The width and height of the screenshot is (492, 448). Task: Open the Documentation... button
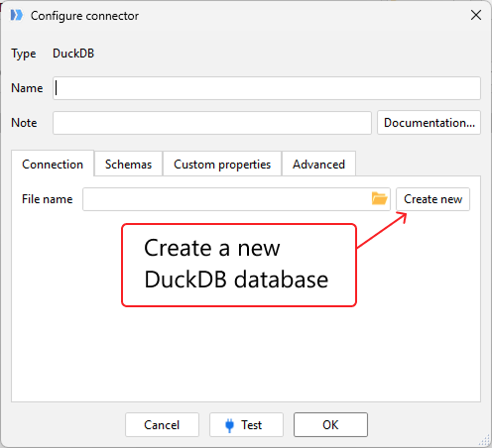pyautogui.click(x=429, y=123)
